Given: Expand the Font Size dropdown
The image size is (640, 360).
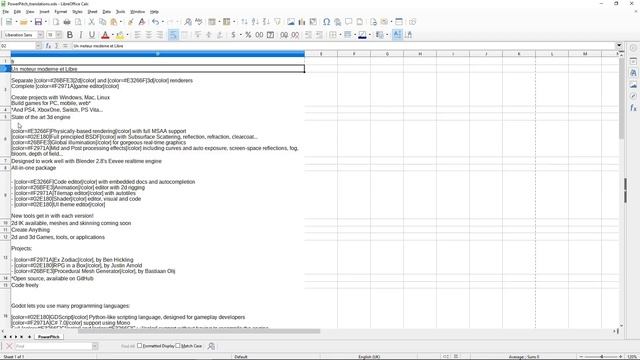Looking at the screenshot, I should 59,35.
